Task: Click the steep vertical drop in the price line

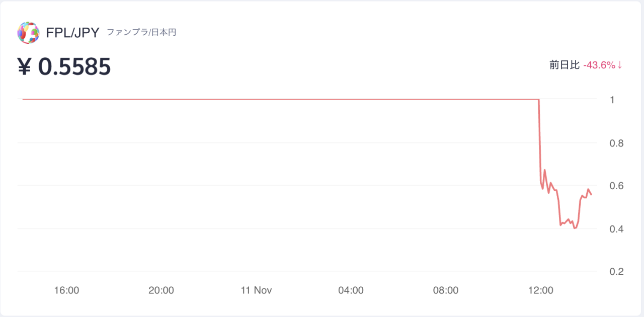Action: (x=540, y=141)
